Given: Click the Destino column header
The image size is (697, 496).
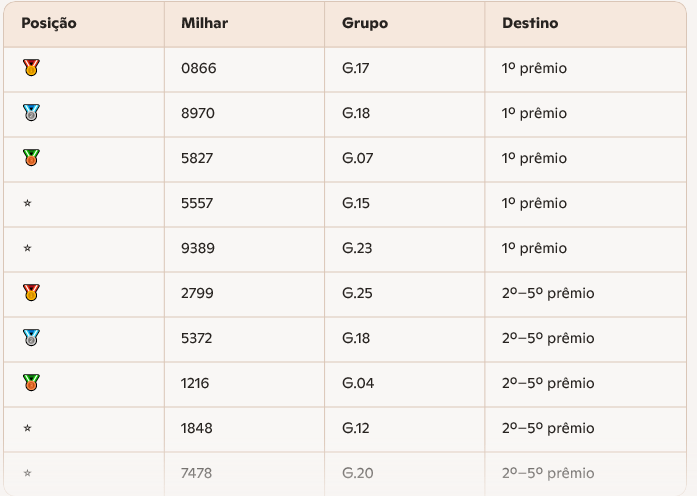Looking at the screenshot, I should pos(530,23).
